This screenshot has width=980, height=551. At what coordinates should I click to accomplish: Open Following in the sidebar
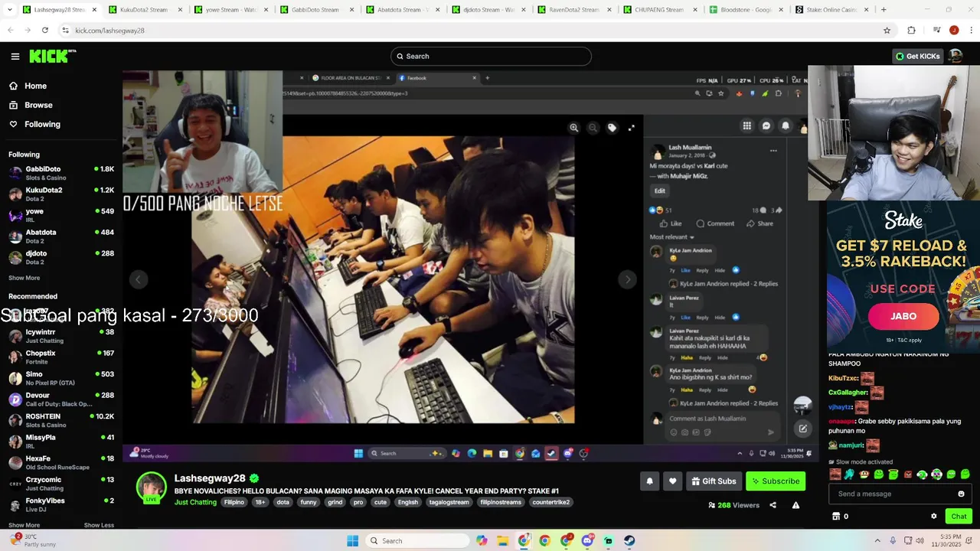(42, 124)
